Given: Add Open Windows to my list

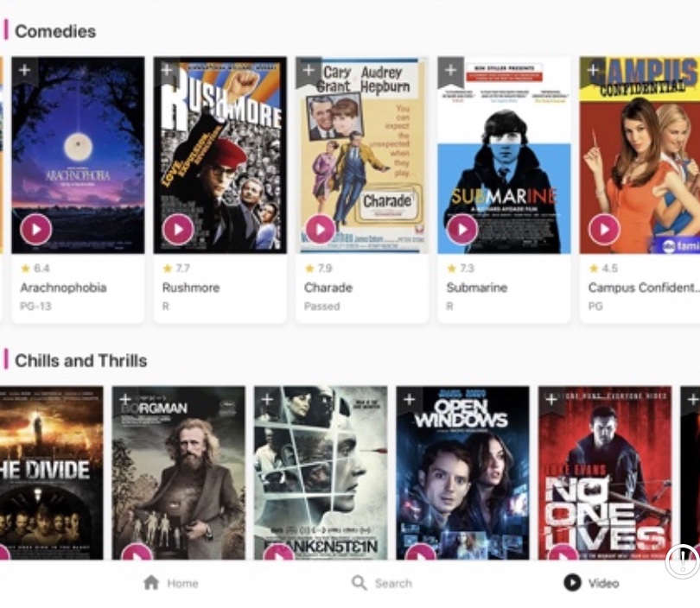Looking at the screenshot, I should 409,399.
